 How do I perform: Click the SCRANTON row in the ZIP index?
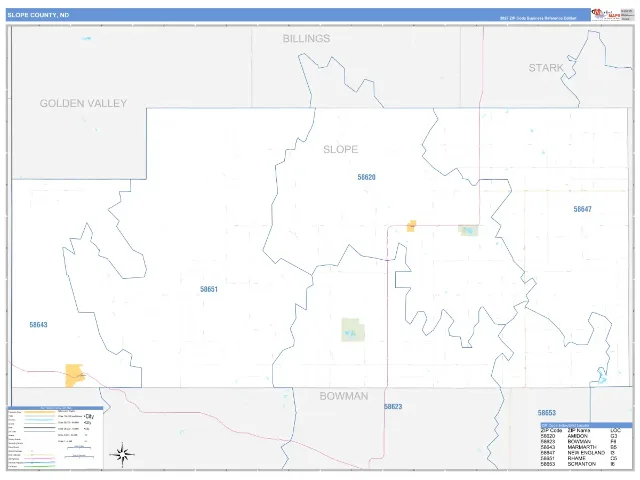tap(580, 464)
